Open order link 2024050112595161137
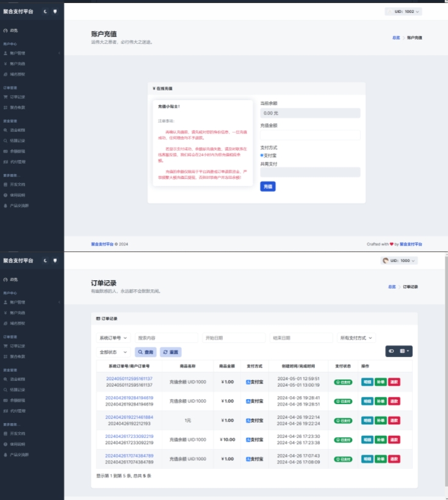448x500 pixels. (129, 379)
